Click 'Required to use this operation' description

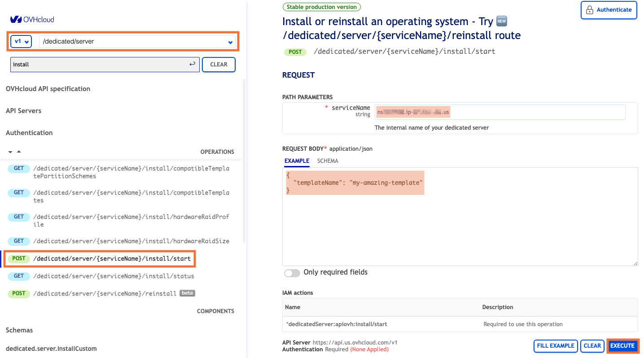[x=523, y=324]
